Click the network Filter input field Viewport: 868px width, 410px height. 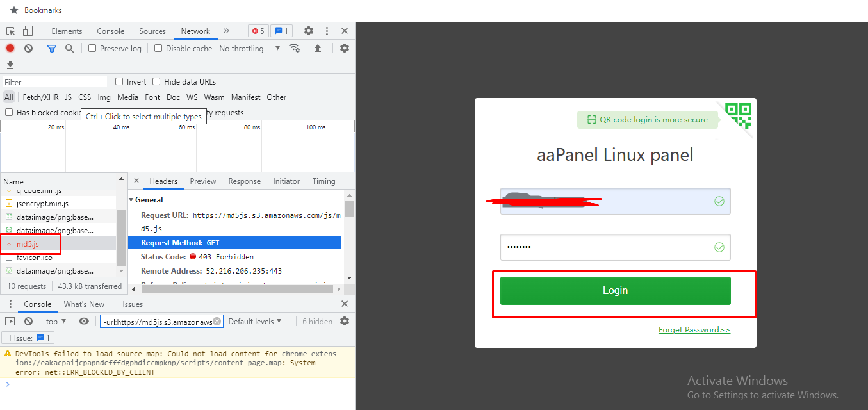point(54,82)
